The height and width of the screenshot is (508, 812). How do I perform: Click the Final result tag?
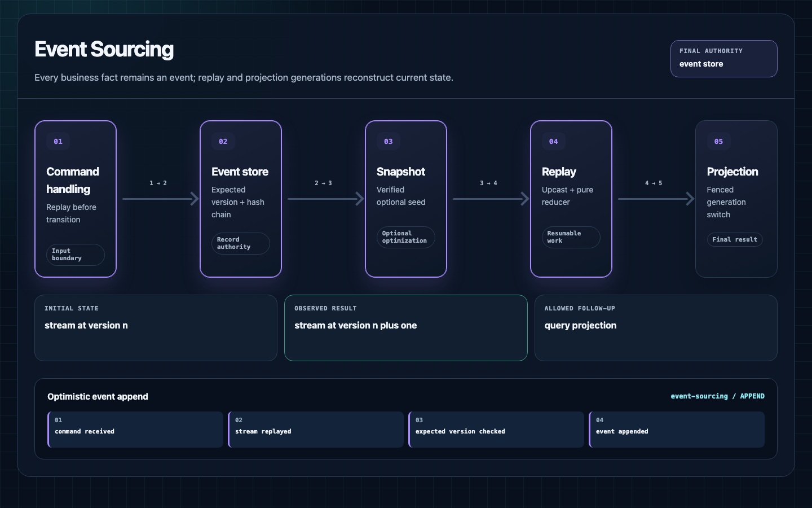[x=735, y=239]
